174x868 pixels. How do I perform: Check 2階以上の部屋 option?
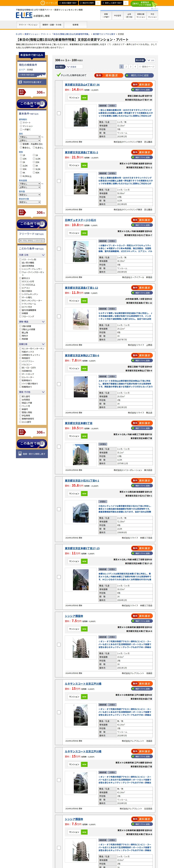(x=20, y=329)
